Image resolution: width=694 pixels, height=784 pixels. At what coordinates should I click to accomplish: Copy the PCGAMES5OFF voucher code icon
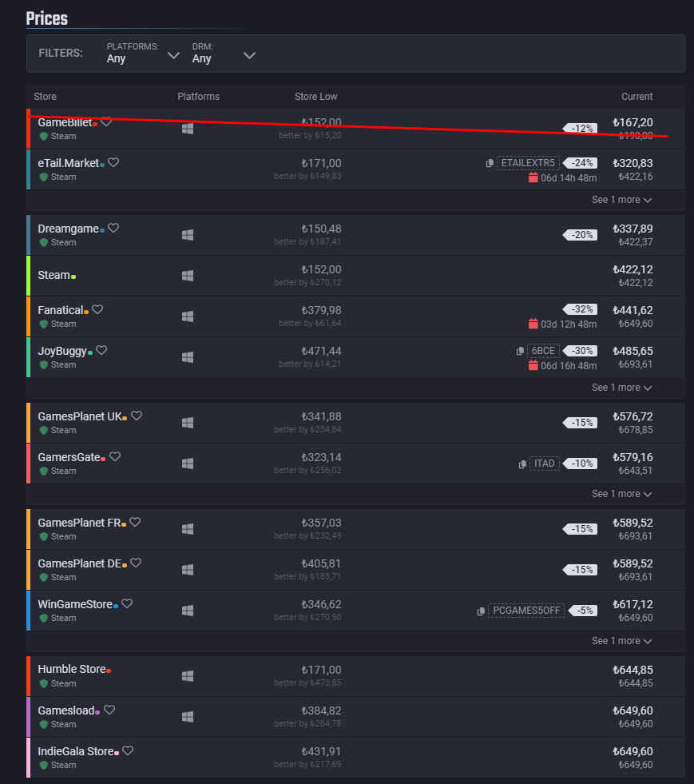coord(481,611)
